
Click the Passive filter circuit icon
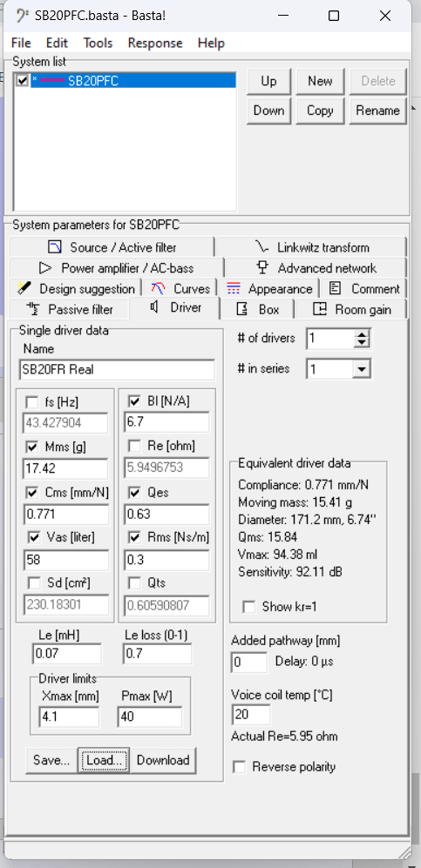click(33, 309)
